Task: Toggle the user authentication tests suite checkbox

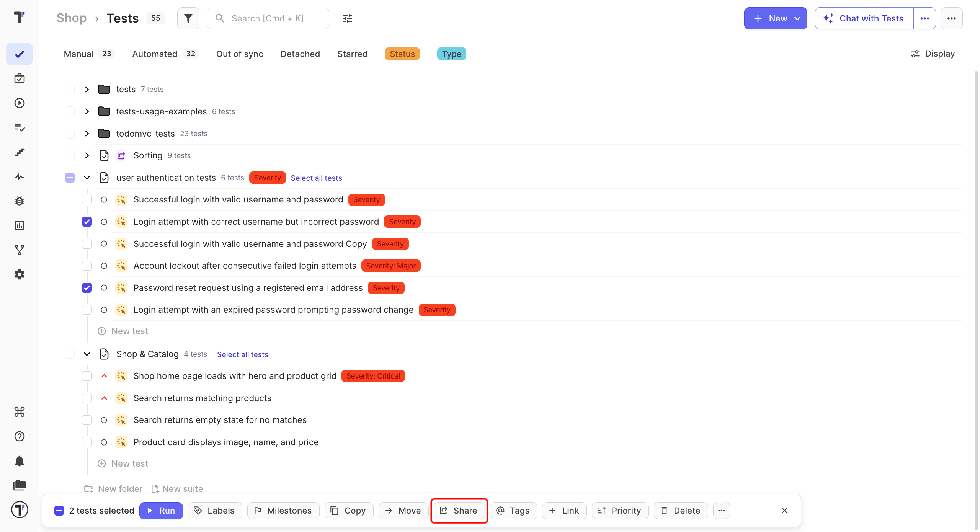Action: [70, 178]
